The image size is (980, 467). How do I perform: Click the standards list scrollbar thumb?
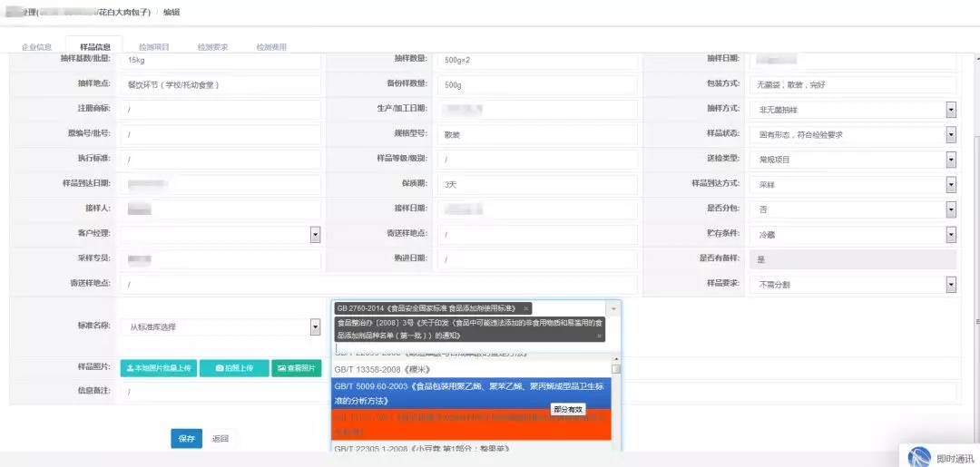click(x=616, y=368)
